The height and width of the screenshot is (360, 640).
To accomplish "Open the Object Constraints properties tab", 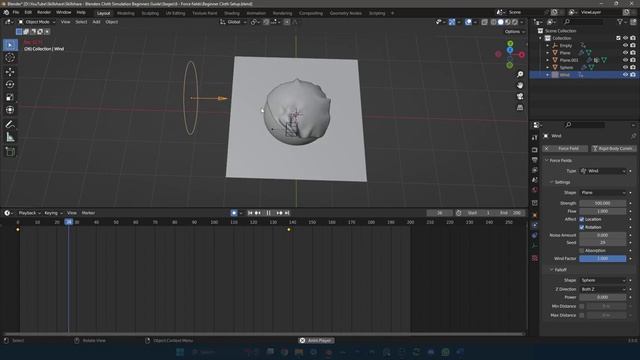I will tap(535, 236).
